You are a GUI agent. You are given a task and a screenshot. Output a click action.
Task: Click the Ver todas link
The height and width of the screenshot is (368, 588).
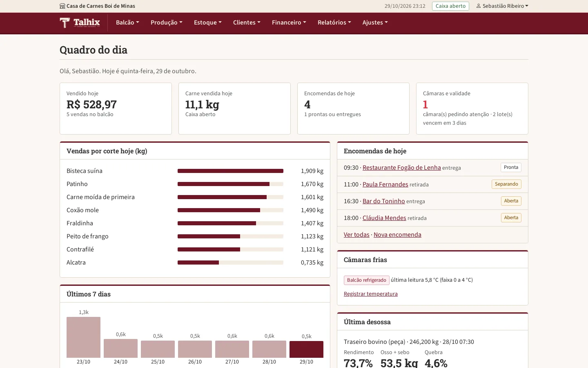coord(356,235)
